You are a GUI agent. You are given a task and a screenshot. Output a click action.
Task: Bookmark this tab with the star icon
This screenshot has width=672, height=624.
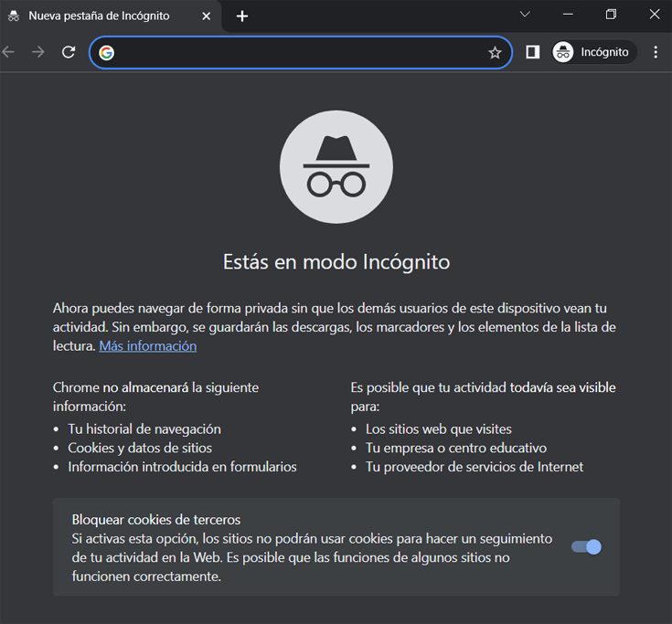(x=495, y=53)
